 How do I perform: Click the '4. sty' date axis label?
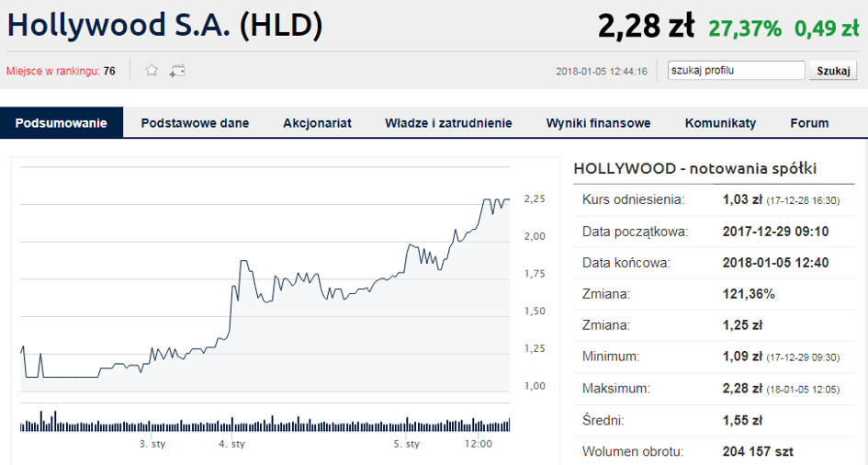point(232,444)
